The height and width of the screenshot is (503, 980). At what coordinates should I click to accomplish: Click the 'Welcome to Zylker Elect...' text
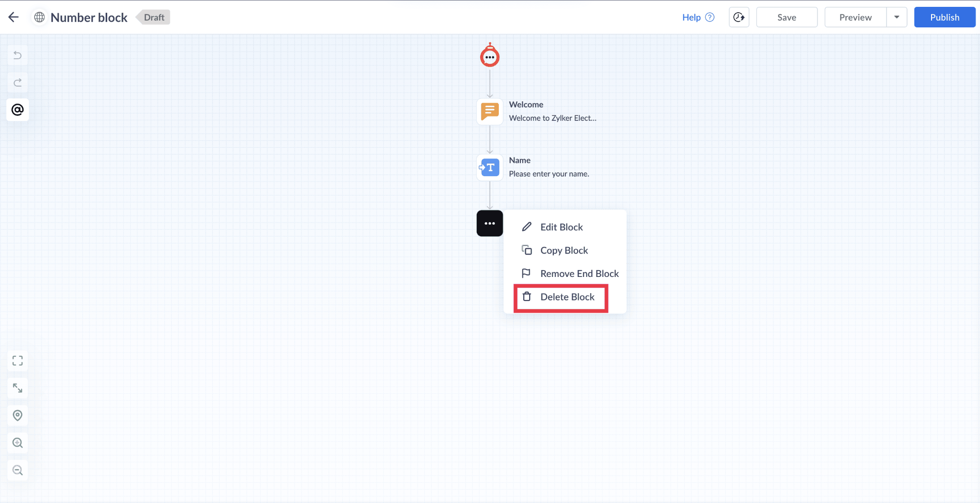pos(553,118)
